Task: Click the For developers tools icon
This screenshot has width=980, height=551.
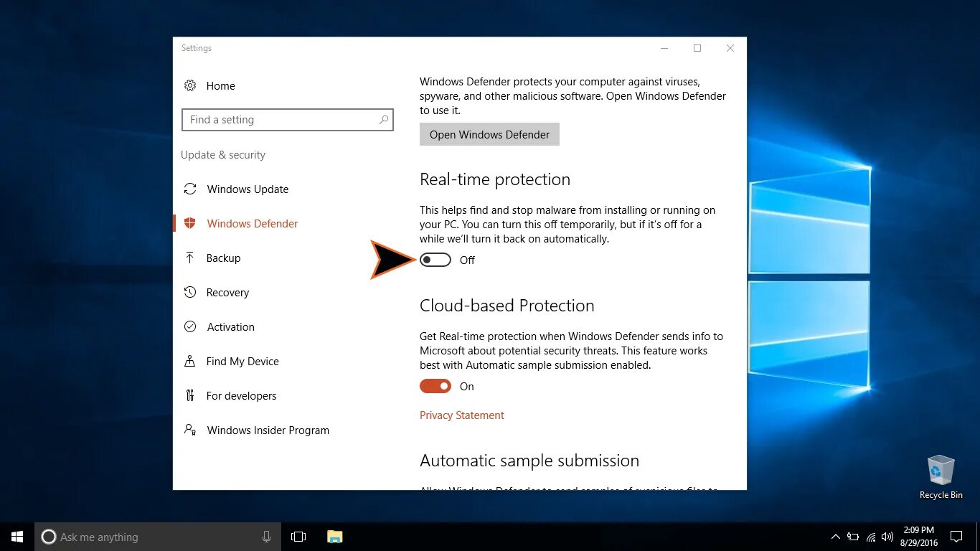Action: [190, 395]
